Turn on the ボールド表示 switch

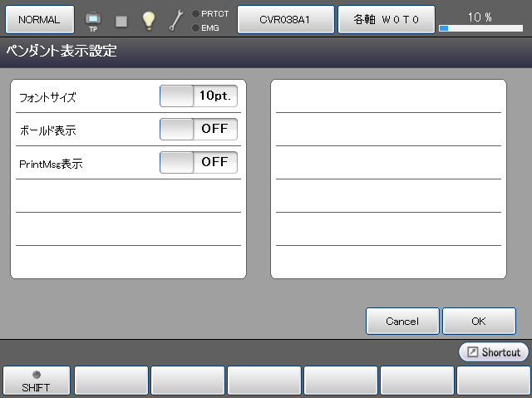point(199,130)
